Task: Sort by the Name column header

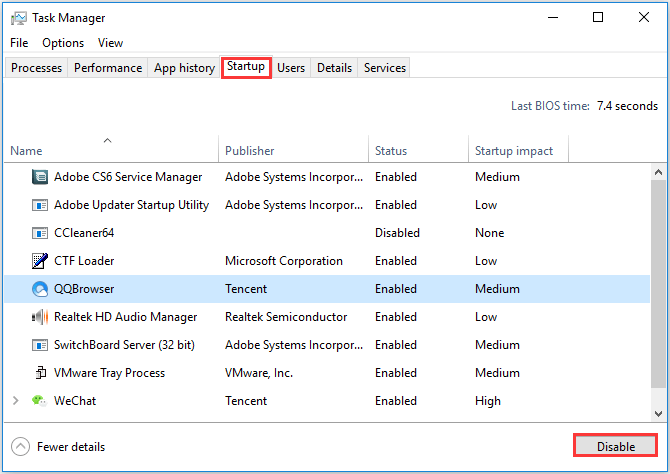Action: 111,150
